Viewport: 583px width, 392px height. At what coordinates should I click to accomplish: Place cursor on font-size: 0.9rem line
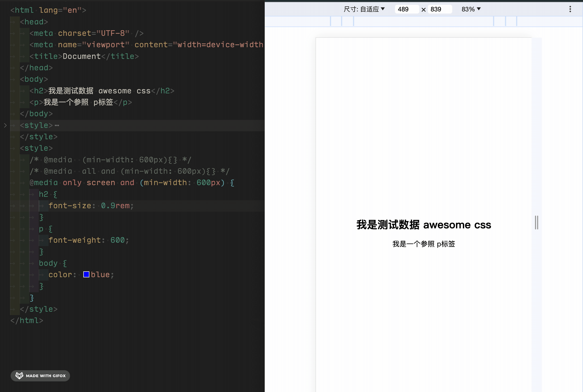91,206
